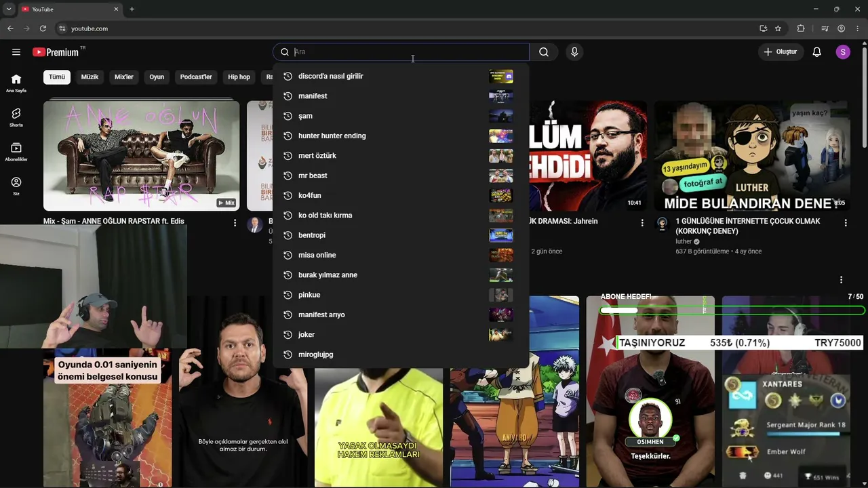Viewport: 868px width, 488px height.
Task: Select the Tümü filter chip
Action: tap(57, 77)
